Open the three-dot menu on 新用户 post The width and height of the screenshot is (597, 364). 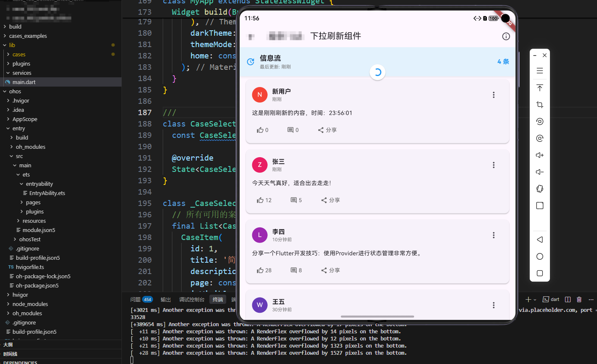(494, 95)
